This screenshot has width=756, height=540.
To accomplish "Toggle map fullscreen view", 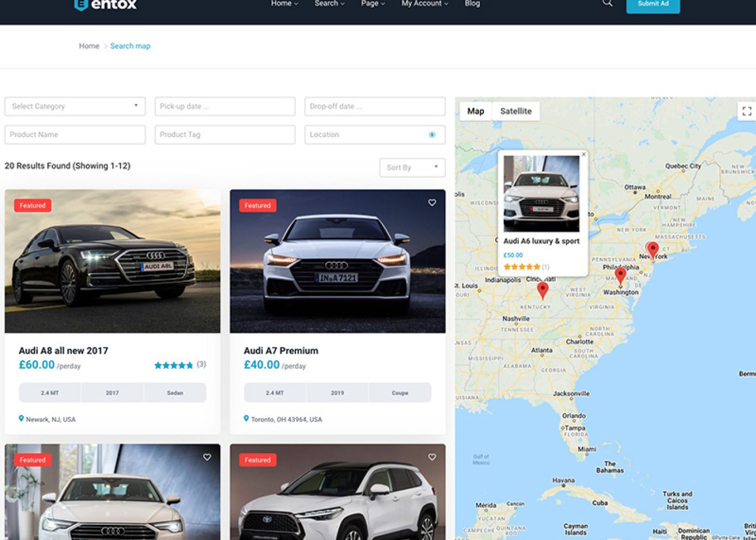I will [747, 111].
